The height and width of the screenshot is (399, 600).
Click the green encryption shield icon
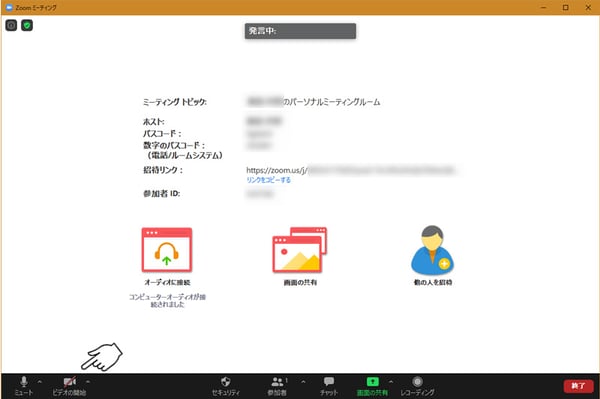27,25
